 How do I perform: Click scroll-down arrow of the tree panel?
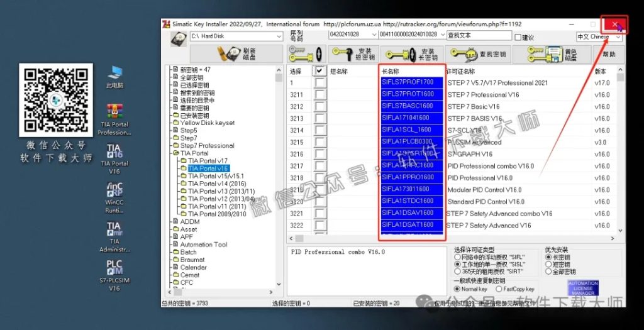[279, 284]
